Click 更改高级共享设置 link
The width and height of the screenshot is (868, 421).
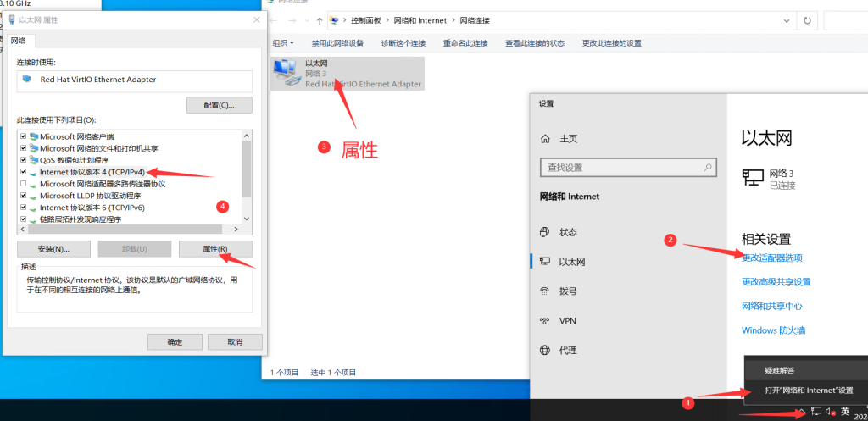[776, 281]
